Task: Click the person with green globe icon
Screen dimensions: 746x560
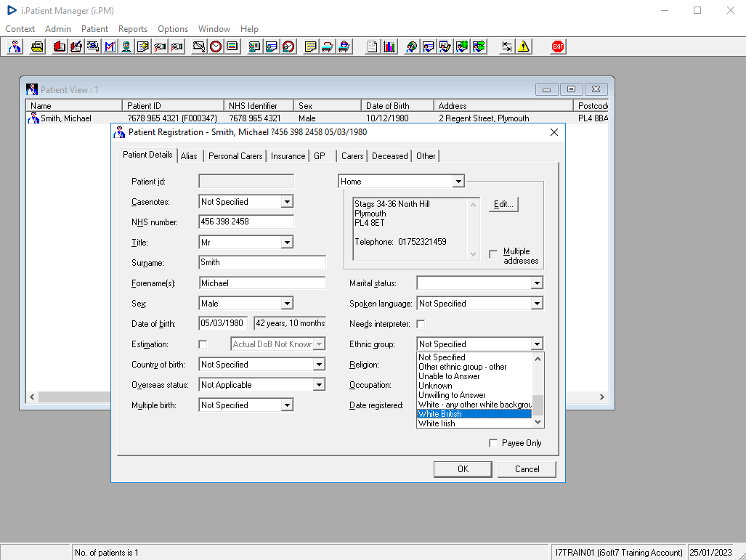Action: 462,46
